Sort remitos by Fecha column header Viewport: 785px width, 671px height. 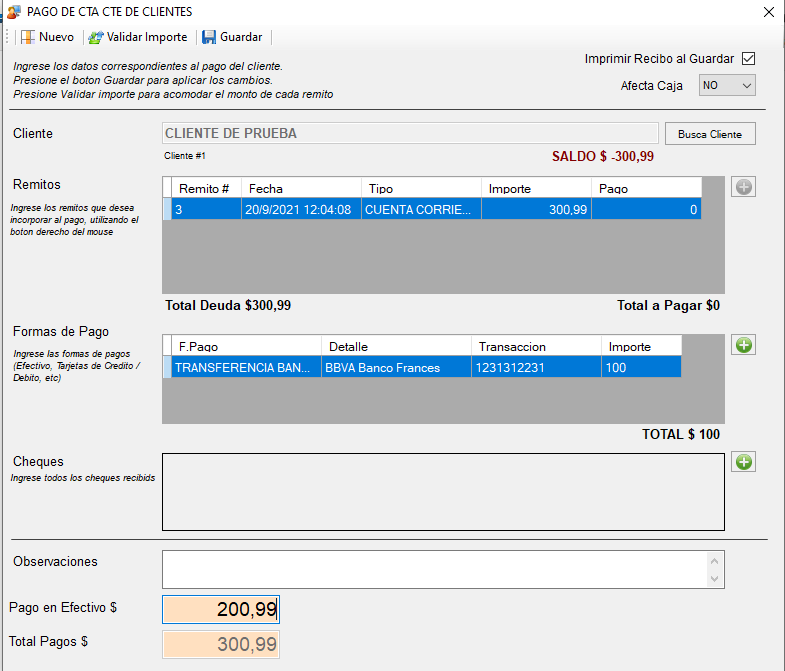(x=300, y=188)
